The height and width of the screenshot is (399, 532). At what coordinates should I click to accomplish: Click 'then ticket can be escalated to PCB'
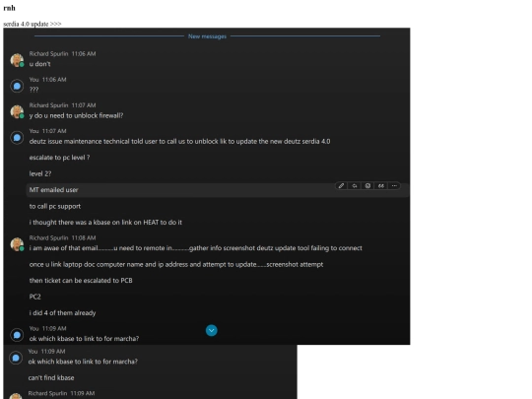pyautogui.click(x=81, y=281)
